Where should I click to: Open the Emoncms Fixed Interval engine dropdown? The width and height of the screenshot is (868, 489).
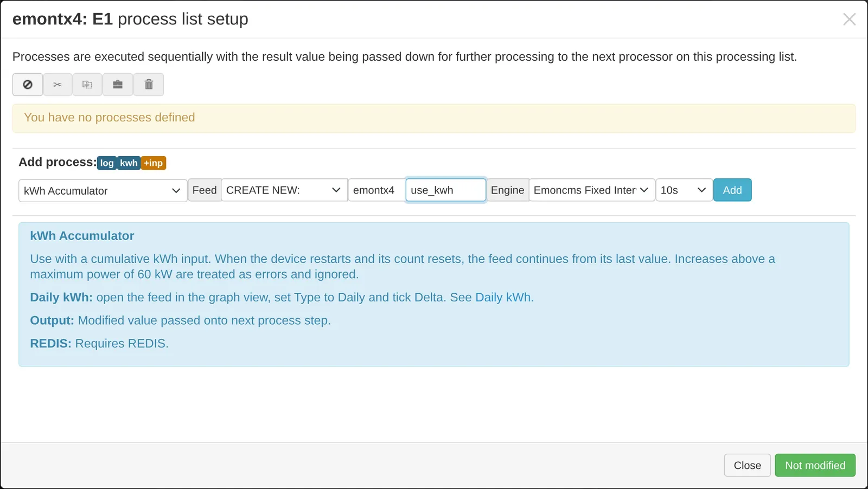coord(592,190)
